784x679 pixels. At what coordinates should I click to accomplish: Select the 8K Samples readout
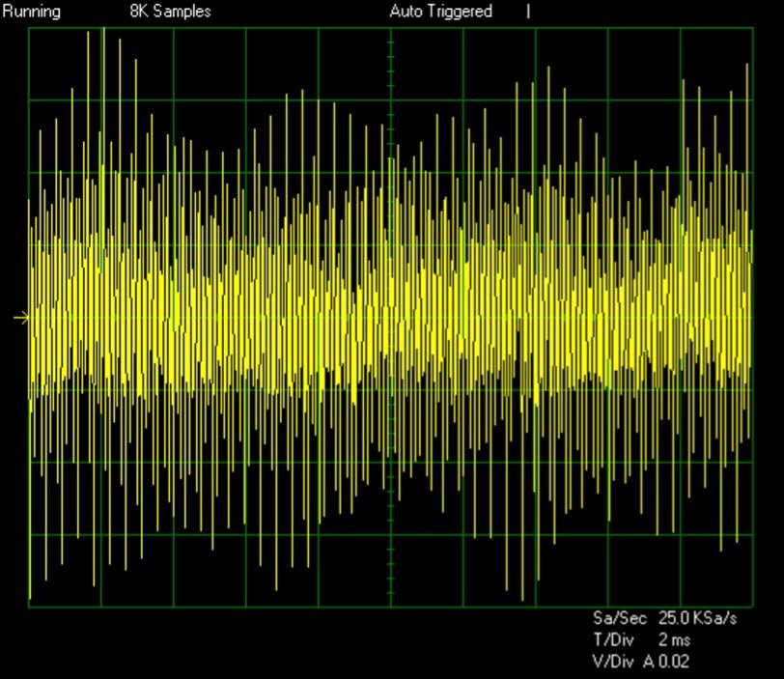coord(170,12)
